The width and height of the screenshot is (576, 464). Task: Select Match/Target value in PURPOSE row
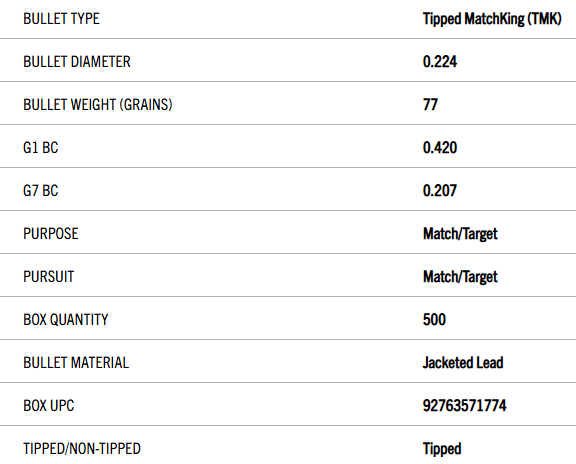tap(460, 234)
